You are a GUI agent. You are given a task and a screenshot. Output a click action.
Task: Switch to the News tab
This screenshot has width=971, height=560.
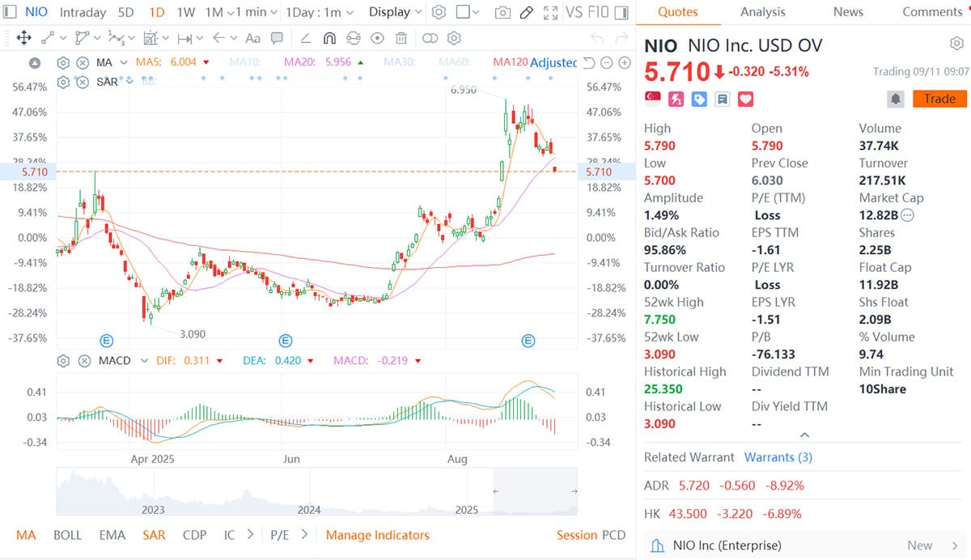pyautogui.click(x=848, y=12)
